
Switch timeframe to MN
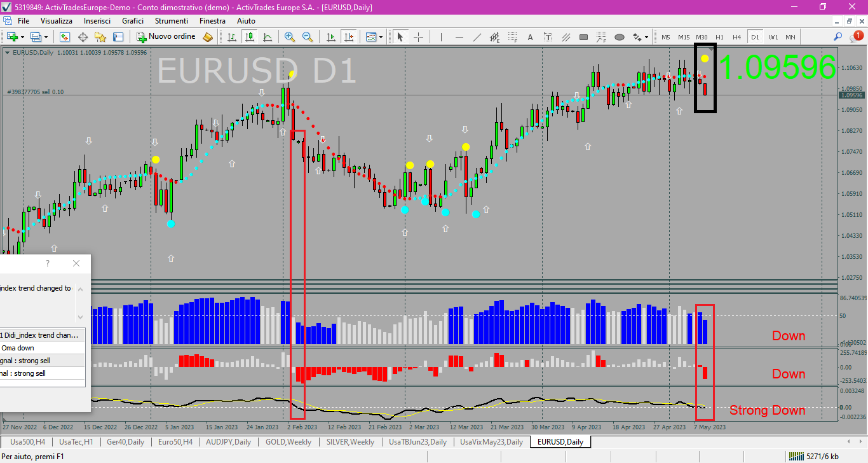tap(790, 37)
